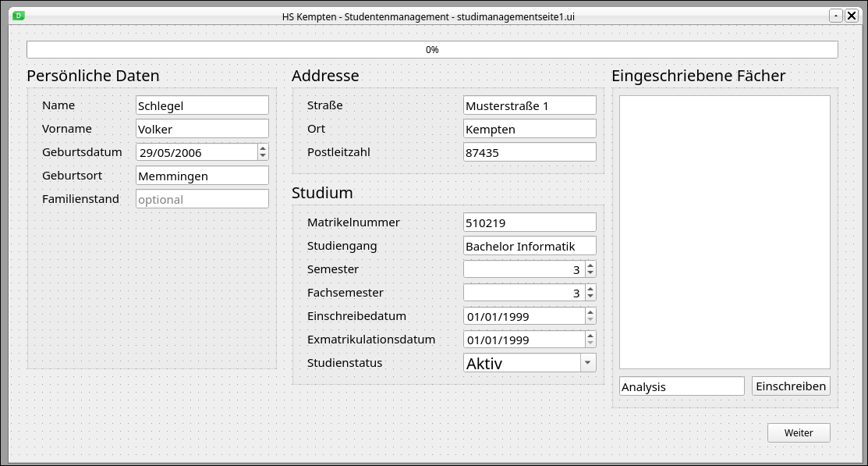Click the Weiter button
Viewport: 868px width, 466px height.
click(x=799, y=433)
